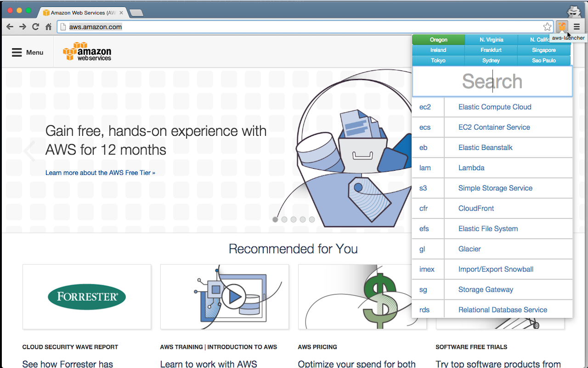Select the third carousel dot
This screenshot has height=368, width=588.
point(294,219)
